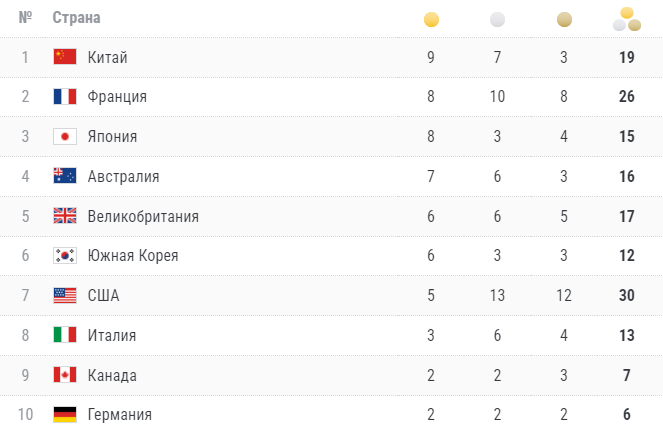
Task: Click the Canada flag icon
Action: 65,375
